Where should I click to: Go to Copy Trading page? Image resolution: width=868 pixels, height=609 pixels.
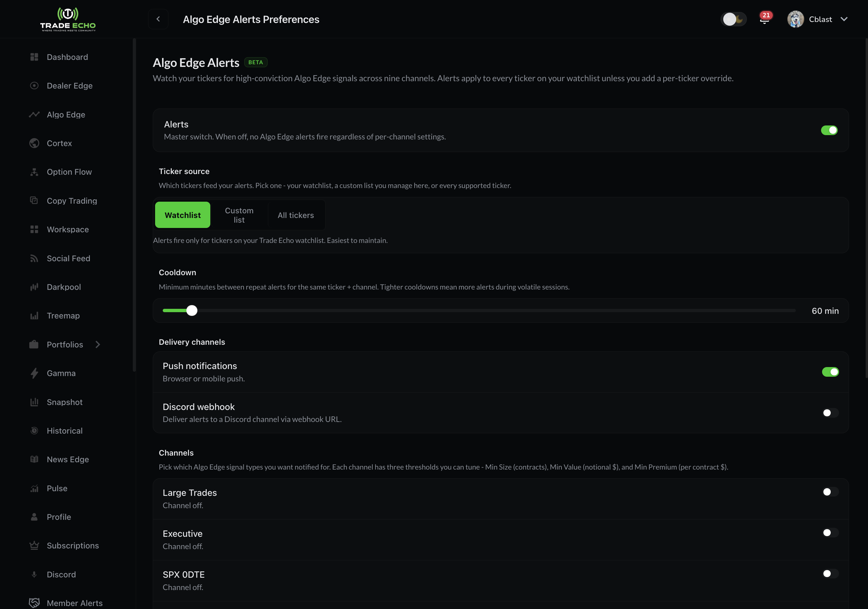[72, 201]
